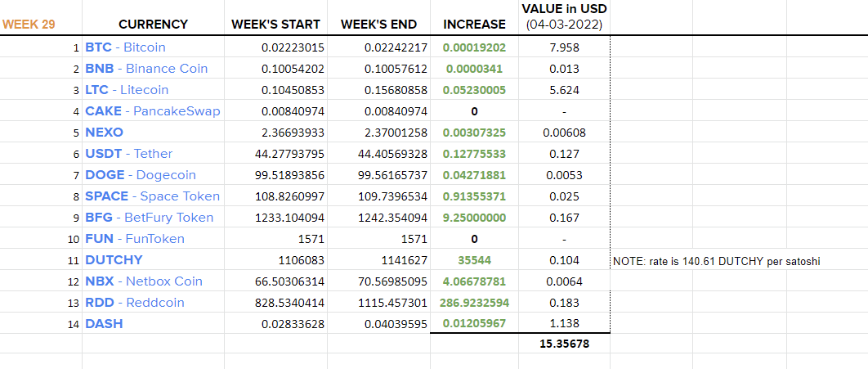Select the WEEK 29 header cell
This screenshot has height=369, width=868.
[29, 25]
